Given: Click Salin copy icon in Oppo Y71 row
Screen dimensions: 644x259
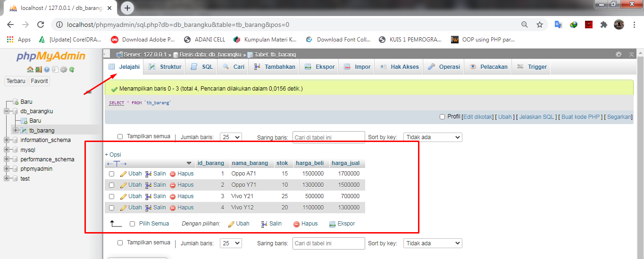Looking at the screenshot, I should tap(148, 185).
